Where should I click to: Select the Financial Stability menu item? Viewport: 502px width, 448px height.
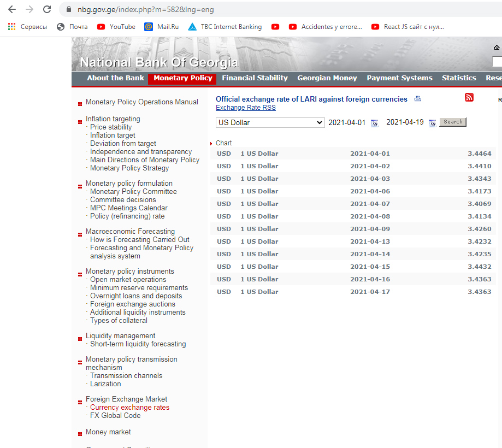[x=255, y=78]
